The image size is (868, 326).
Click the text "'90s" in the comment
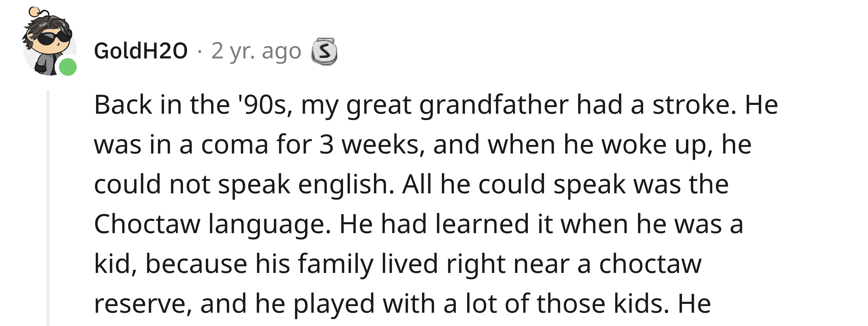[265, 105]
